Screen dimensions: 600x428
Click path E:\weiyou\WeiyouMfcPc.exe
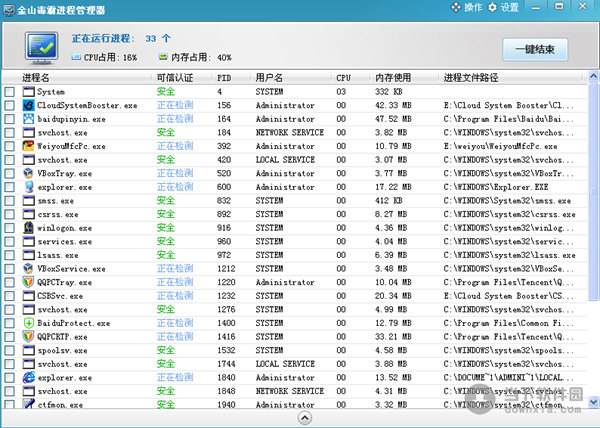pyautogui.click(x=501, y=146)
